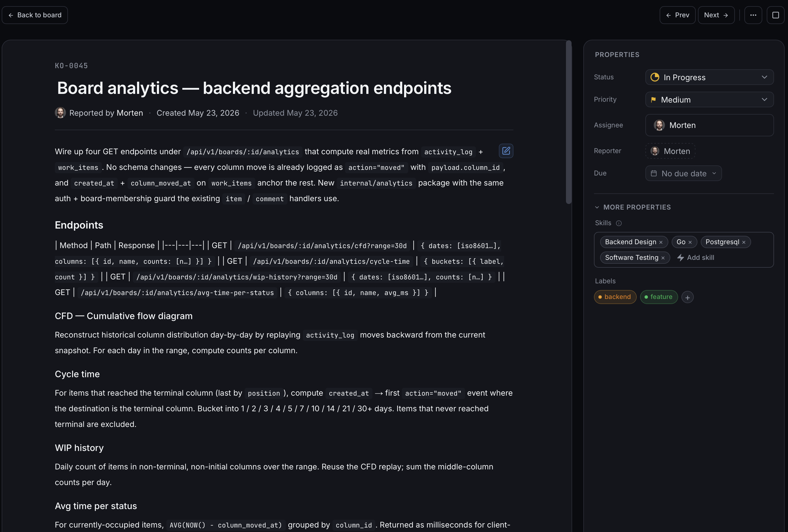Click the CFD — Cumulative flow diagram heading

pos(124,316)
